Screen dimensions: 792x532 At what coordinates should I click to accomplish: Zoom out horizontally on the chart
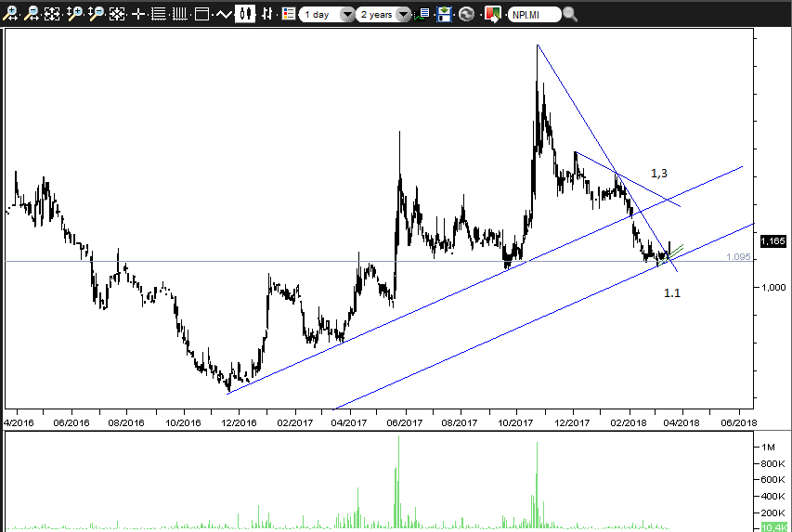pyautogui.click(x=32, y=14)
